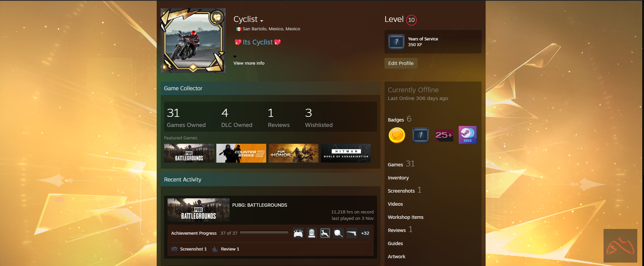Show the +32 remaining achievements
Screen dimensions: 644x266
pyautogui.click(x=365, y=233)
